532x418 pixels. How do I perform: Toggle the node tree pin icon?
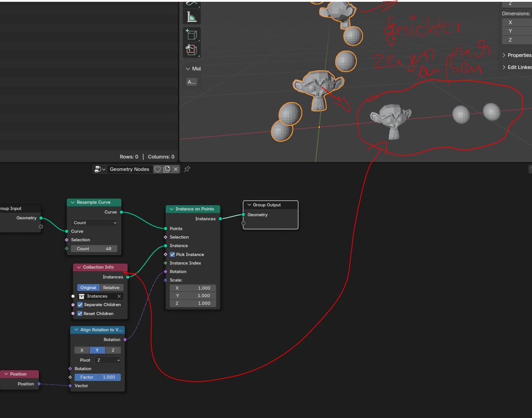click(x=187, y=169)
